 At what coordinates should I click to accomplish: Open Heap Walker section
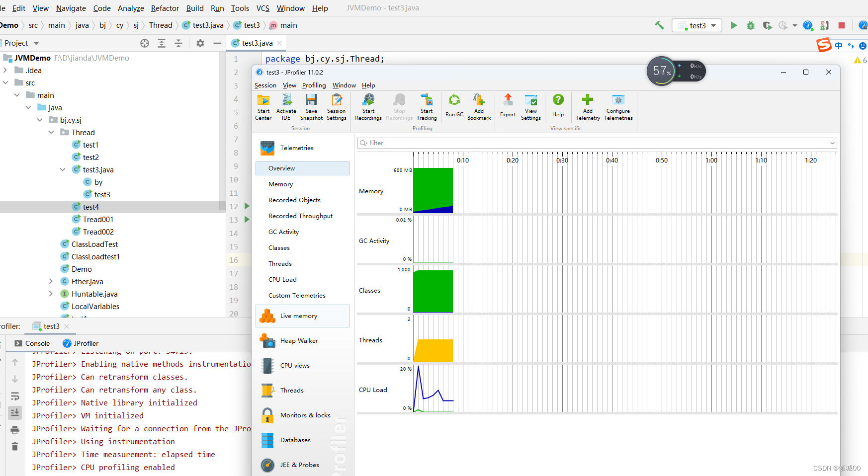(303, 341)
